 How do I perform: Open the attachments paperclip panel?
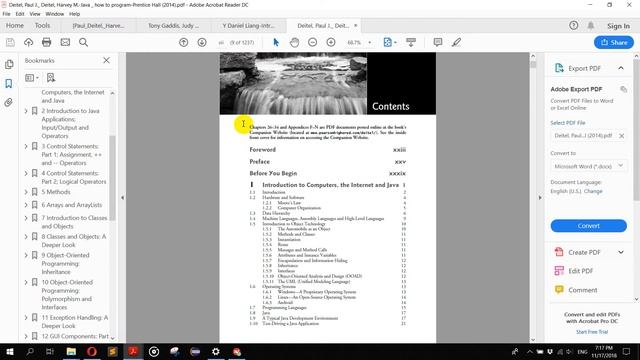coord(9,102)
